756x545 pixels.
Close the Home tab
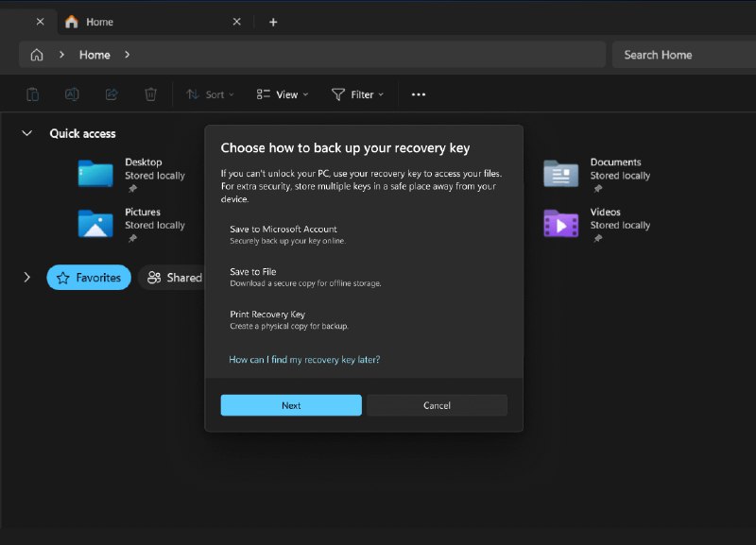237,22
